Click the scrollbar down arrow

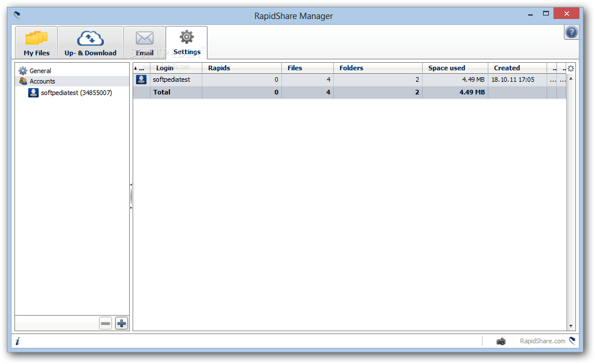(571, 326)
